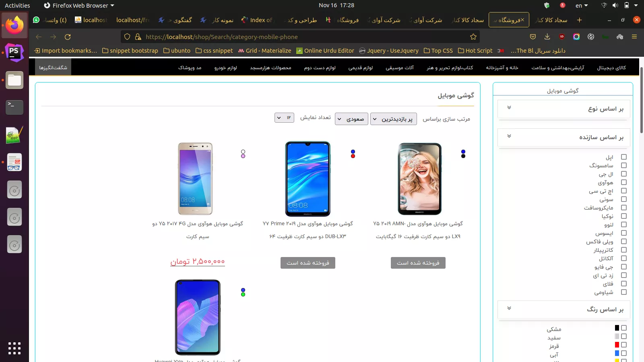Tick the هوآوی brand checkbox
This screenshot has height=362, width=644.
click(x=624, y=182)
